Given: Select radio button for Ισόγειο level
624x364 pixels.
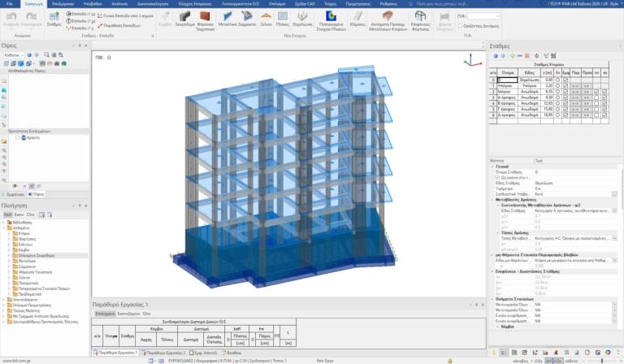Looking at the screenshot, I should 558,92.
